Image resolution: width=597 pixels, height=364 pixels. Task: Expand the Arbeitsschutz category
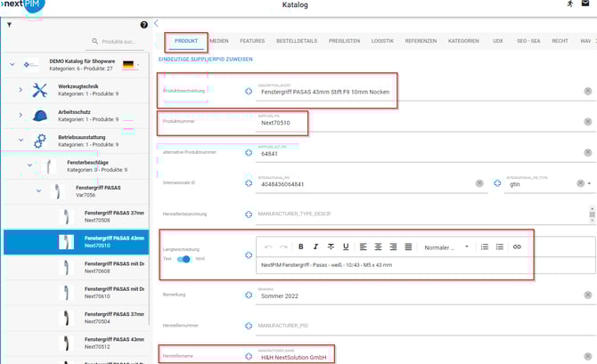click(x=20, y=115)
